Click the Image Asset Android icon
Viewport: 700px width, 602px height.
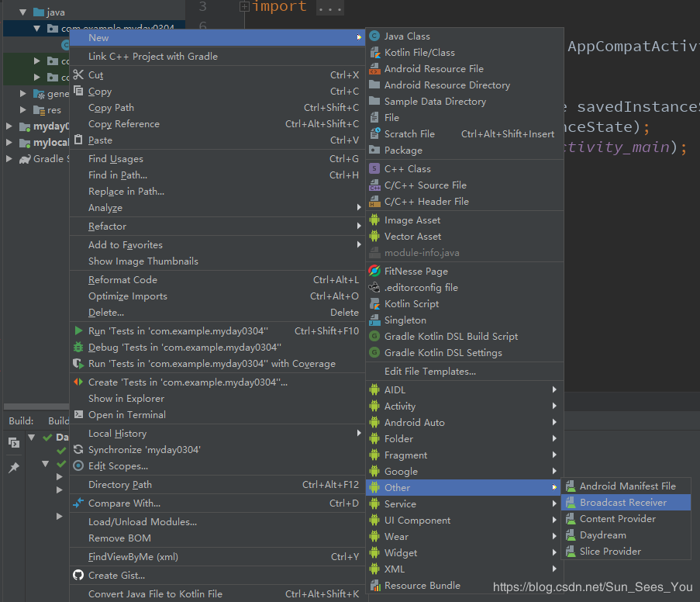click(374, 220)
